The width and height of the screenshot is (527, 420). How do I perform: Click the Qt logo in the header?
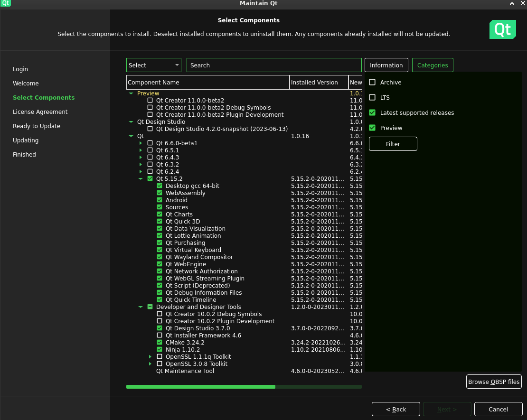(502, 29)
